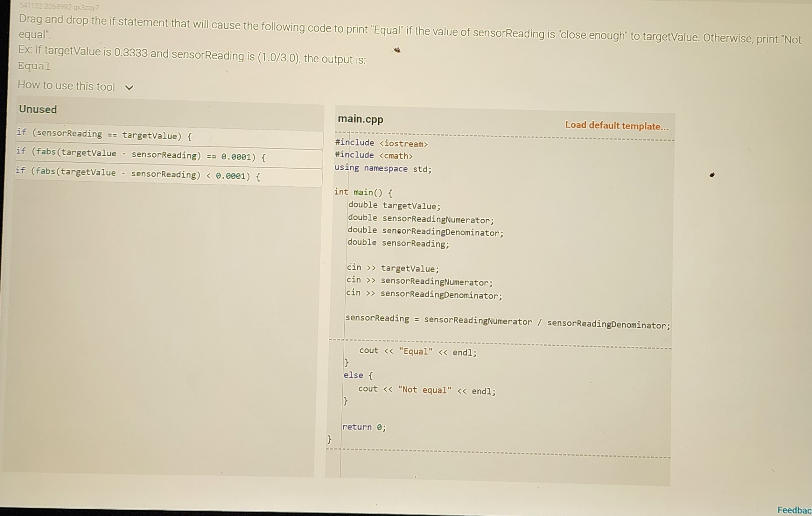812x516 pixels.
Task: Click the dashed drop zone above 'cout << Equal'
Action: click(x=501, y=339)
